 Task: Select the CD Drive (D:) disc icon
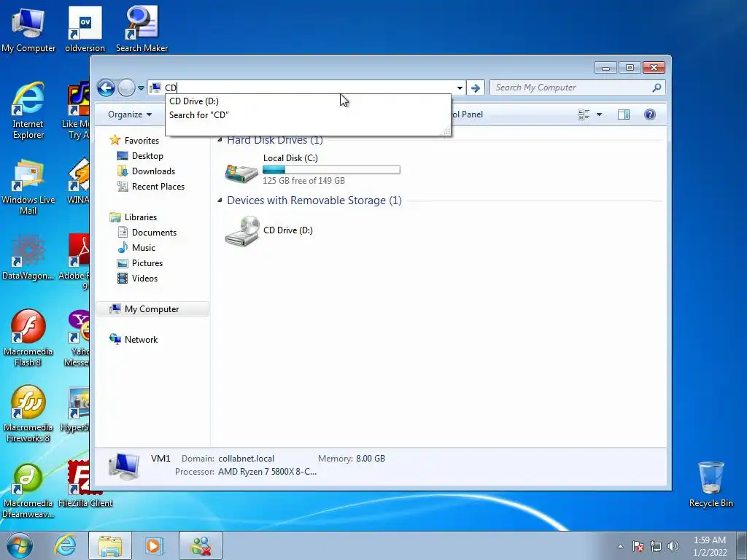click(242, 231)
